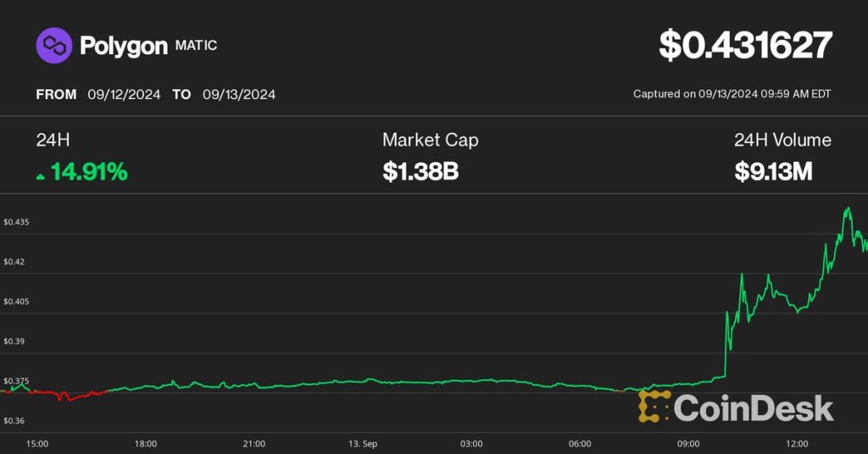Click the Market Cap heading
Screen dimensions: 868x454
(x=430, y=141)
